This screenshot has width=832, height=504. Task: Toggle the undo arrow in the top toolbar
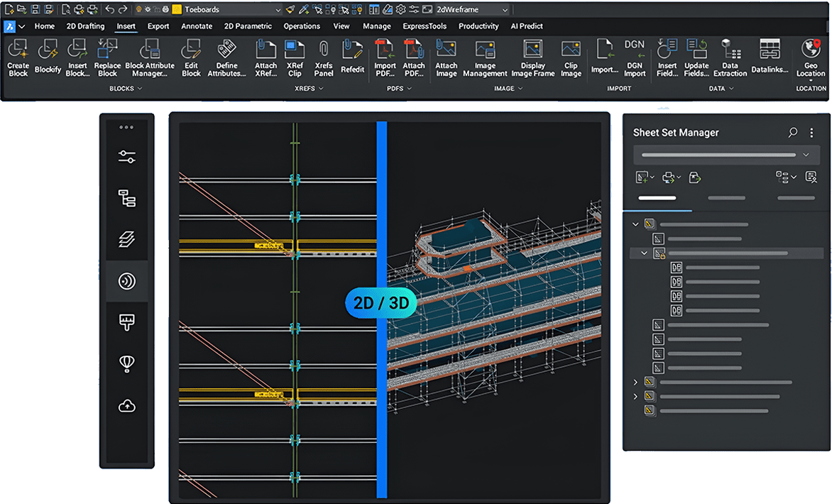(111, 9)
